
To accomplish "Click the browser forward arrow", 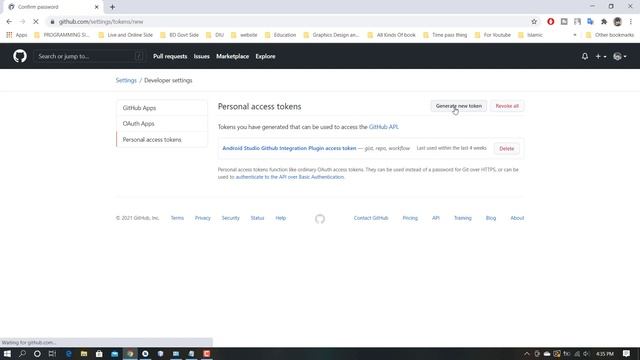I will pyautogui.click(x=22, y=22).
